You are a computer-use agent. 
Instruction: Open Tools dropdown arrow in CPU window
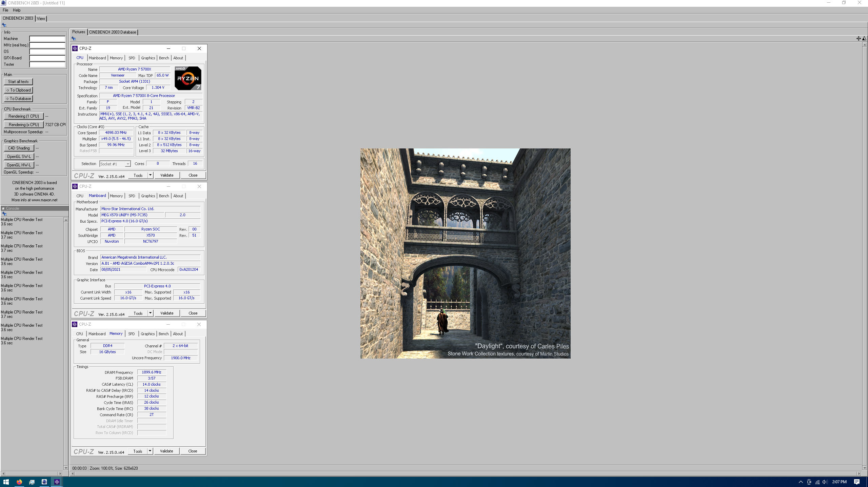(150, 175)
